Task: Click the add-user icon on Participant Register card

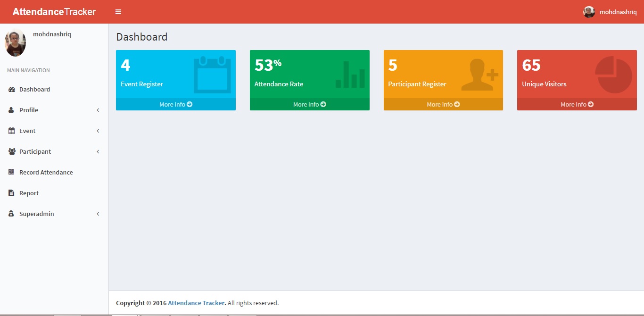Action: pos(479,75)
